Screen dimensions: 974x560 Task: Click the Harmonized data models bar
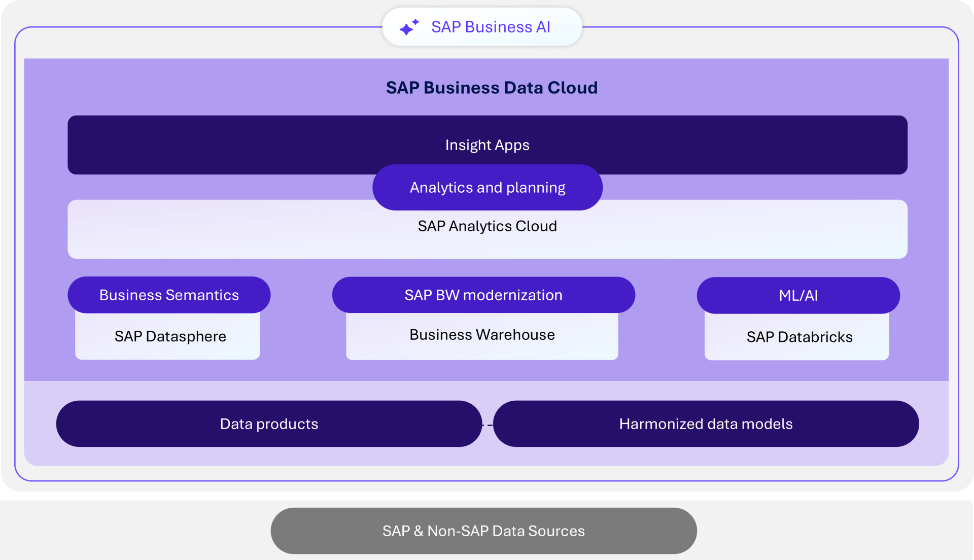706,424
